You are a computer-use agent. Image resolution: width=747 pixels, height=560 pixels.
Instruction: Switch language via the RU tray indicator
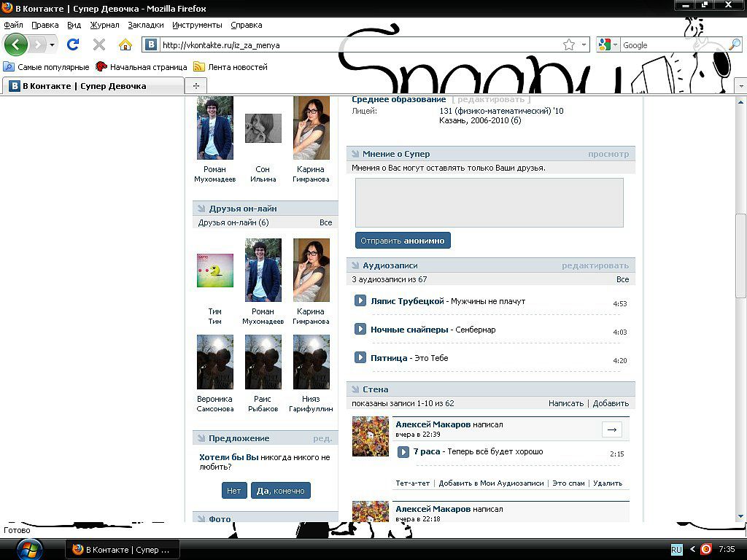(676, 549)
